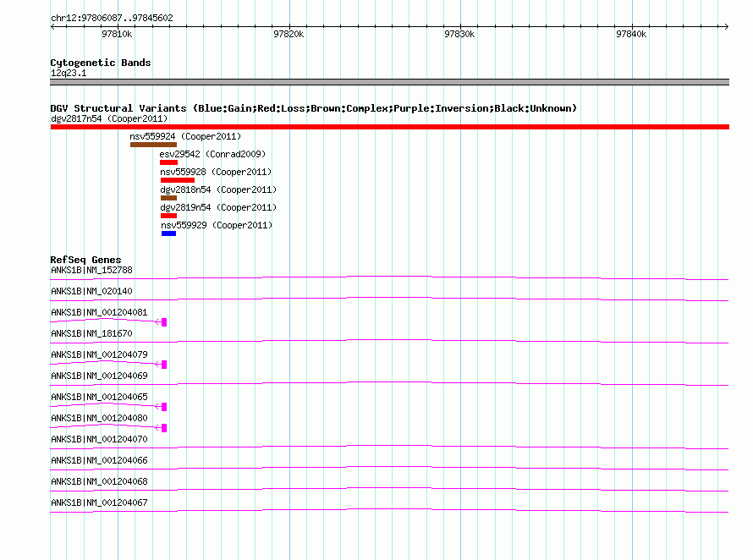The width and height of the screenshot is (753, 560).
Task: Click the 97840k ruler tick label
Action: pyautogui.click(x=631, y=34)
